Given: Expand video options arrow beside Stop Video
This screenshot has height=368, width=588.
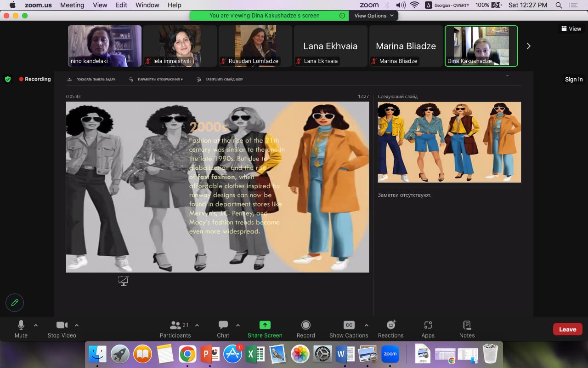Looking at the screenshot, I should (77, 325).
